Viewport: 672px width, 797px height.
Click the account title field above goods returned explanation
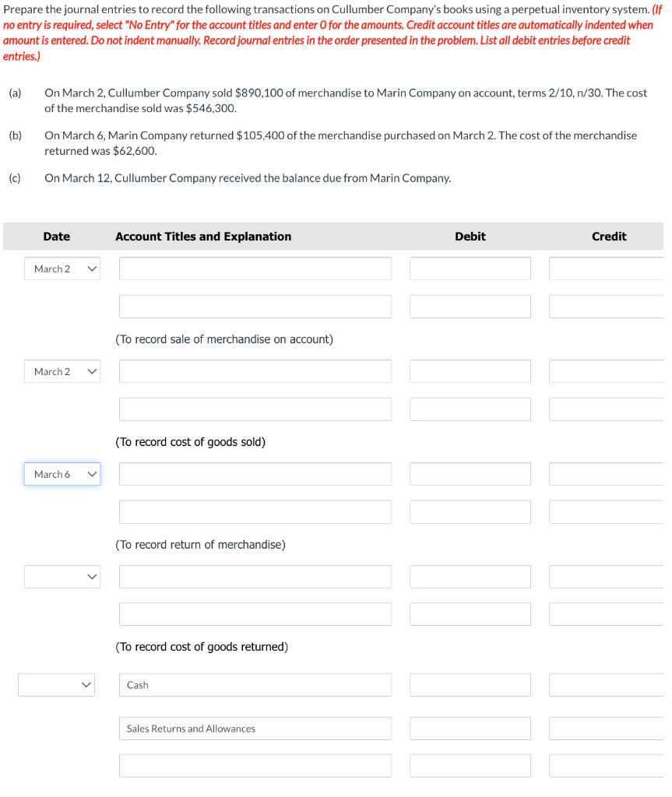pyautogui.click(x=255, y=577)
